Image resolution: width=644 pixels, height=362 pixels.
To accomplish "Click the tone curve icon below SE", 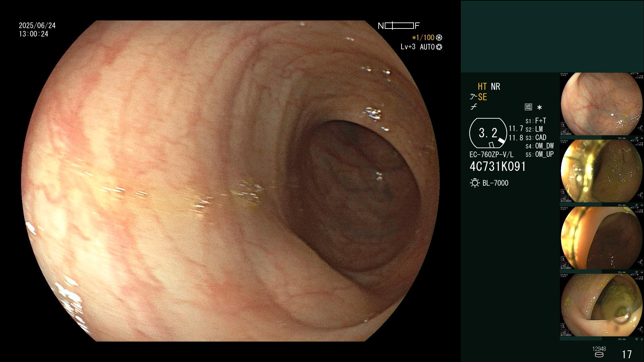I will coord(474,107).
